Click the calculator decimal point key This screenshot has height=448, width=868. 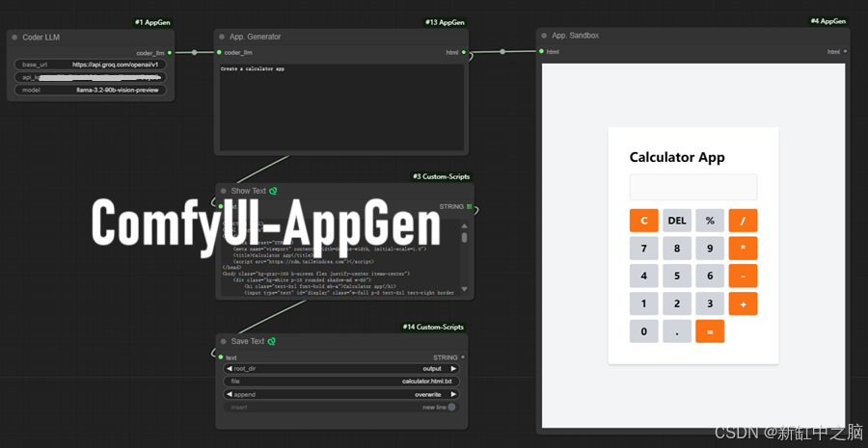[677, 331]
